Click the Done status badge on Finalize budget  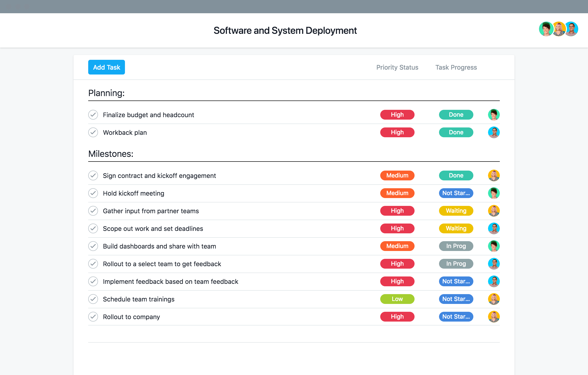(455, 114)
